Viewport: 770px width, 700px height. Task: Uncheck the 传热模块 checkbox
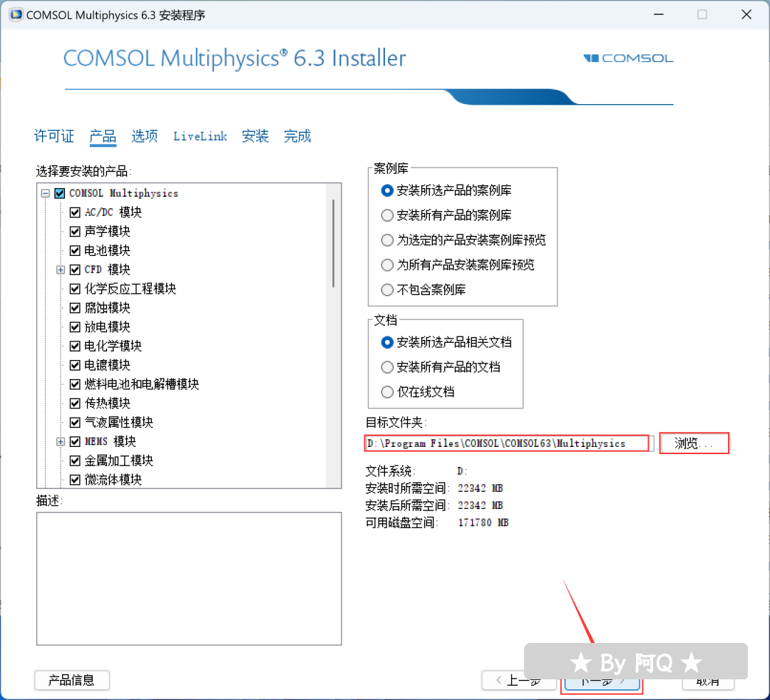point(75,403)
